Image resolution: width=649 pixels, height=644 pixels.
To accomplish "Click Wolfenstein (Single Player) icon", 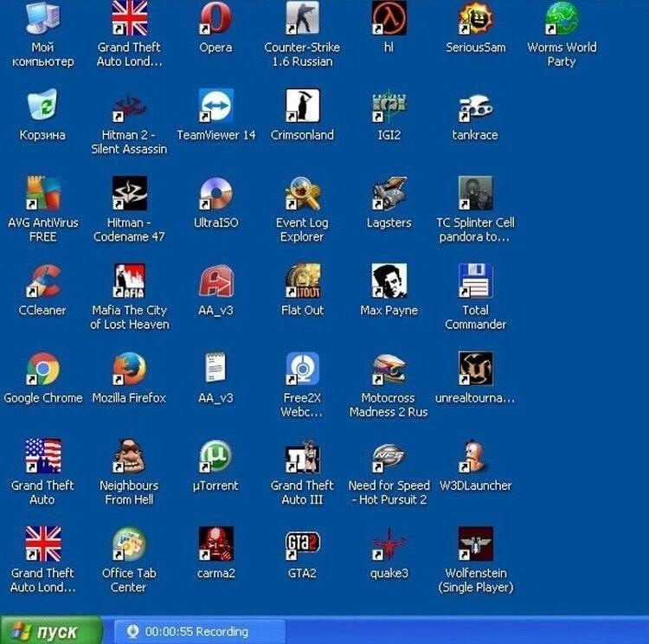I will (476, 544).
